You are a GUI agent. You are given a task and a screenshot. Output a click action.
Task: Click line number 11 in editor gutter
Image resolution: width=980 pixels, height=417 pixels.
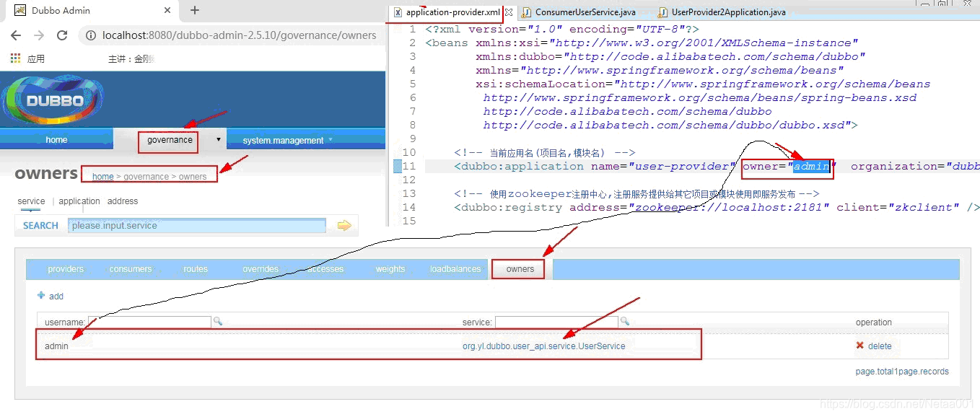pos(409,167)
